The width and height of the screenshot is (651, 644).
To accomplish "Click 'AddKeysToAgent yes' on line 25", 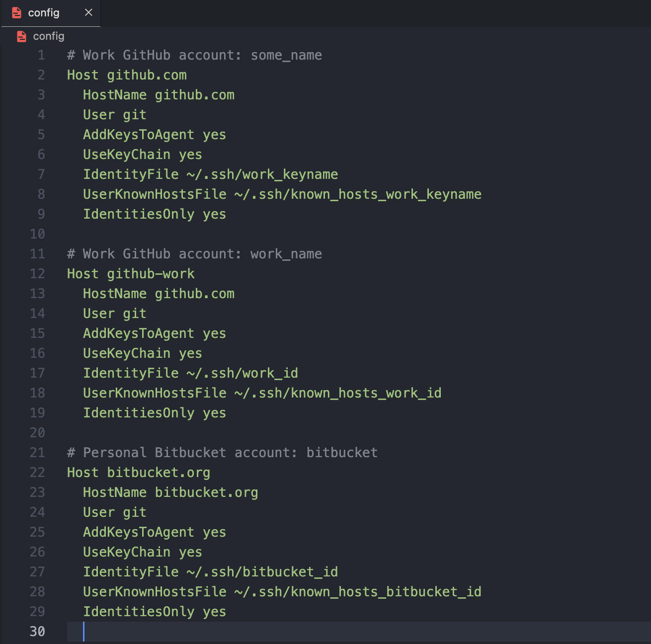I will point(155,532).
